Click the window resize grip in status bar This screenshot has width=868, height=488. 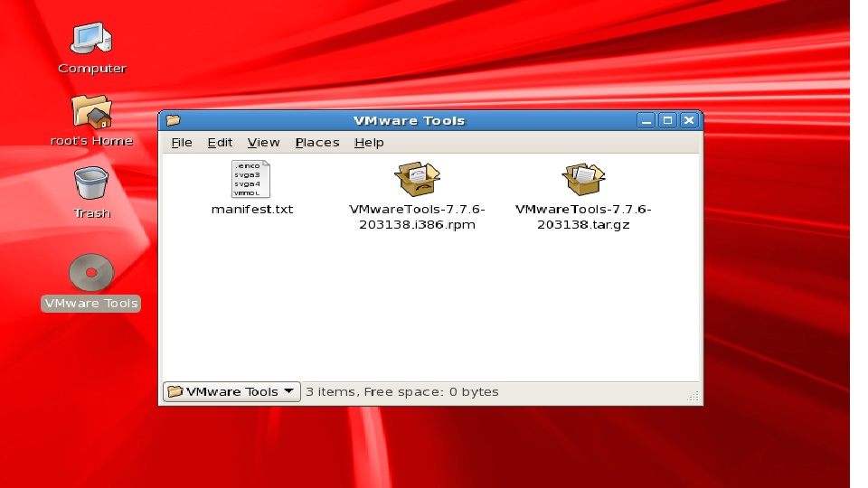coord(693,395)
